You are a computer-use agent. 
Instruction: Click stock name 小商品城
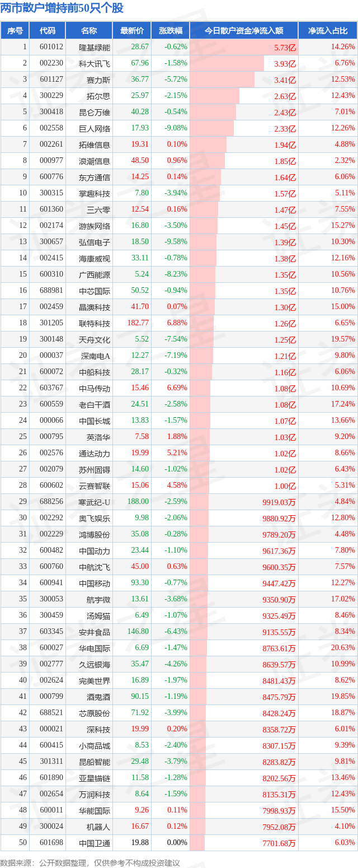95,746
